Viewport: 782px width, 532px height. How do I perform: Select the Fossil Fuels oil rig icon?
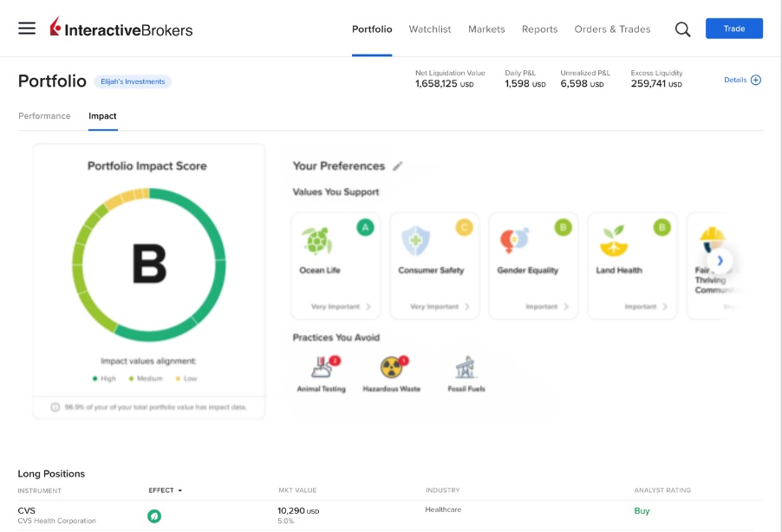click(x=464, y=367)
